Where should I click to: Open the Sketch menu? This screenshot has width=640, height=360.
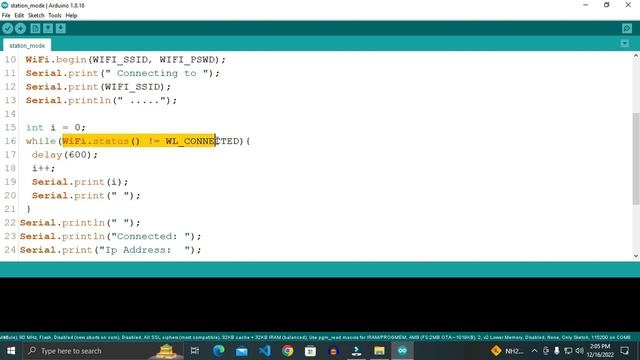click(x=36, y=16)
